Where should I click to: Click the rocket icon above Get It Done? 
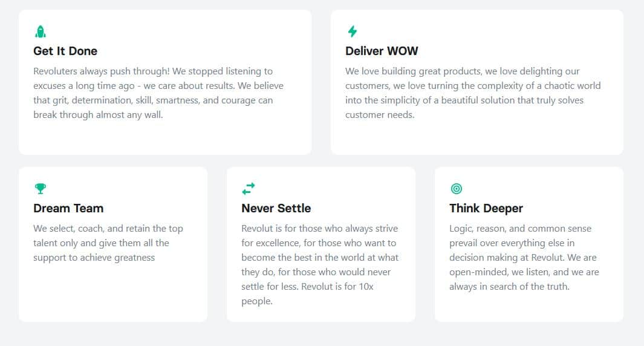pyautogui.click(x=41, y=31)
